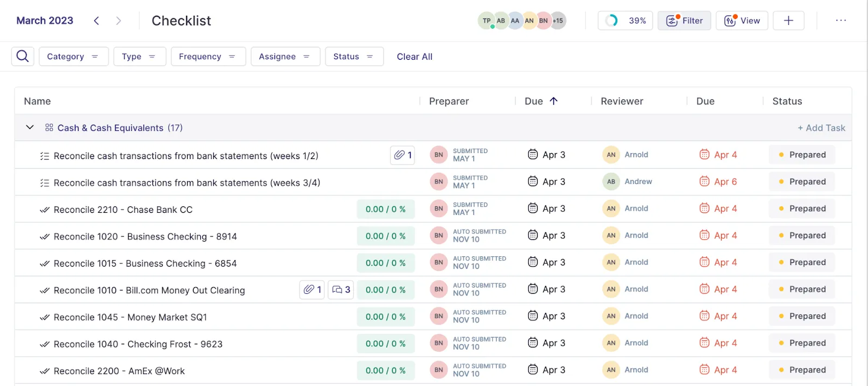The width and height of the screenshot is (868, 386).
Task: Open Prepared status on weeks 1/2 row
Action: coord(802,155)
